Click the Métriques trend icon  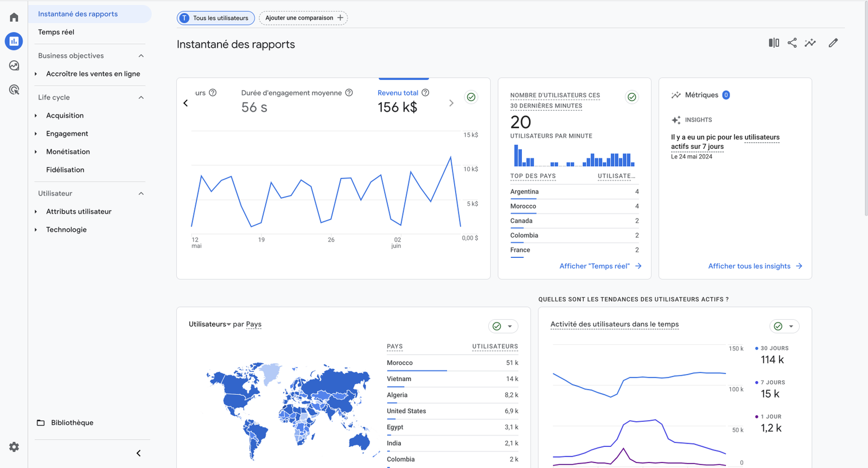click(x=676, y=95)
